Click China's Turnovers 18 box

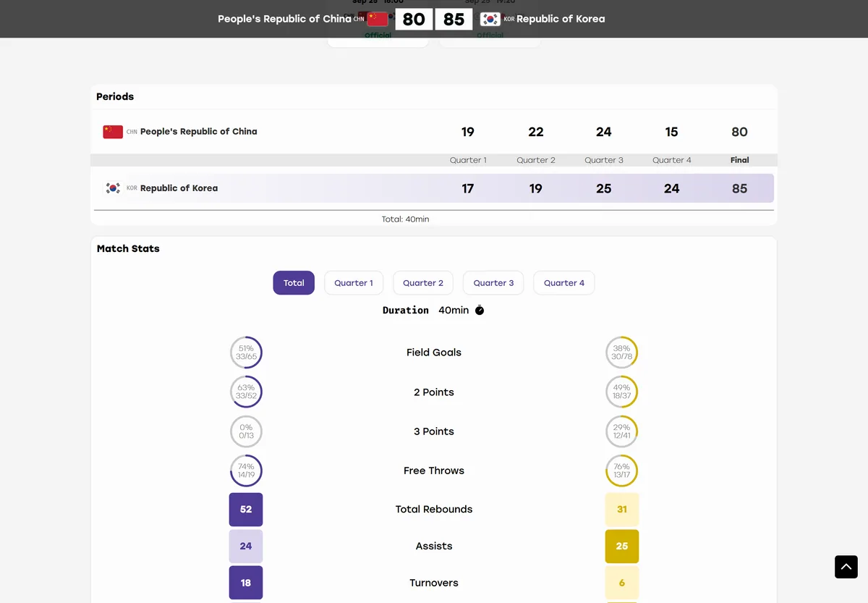[x=246, y=583]
